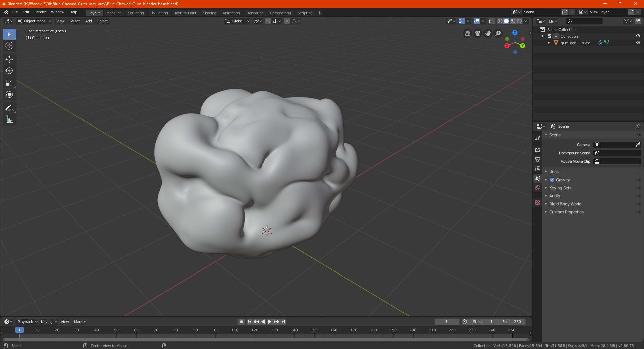
Task: Select the Select Box tool
Action: click(x=9, y=34)
